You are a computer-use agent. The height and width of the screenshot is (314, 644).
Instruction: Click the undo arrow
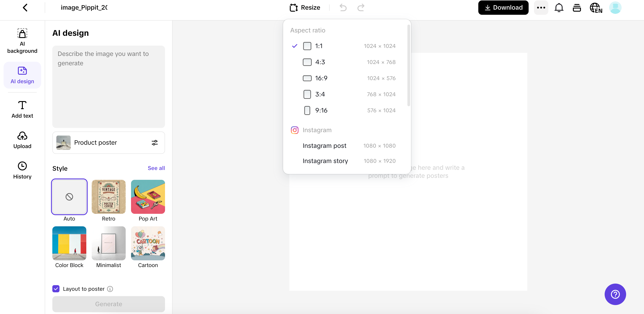click(343, 8)
